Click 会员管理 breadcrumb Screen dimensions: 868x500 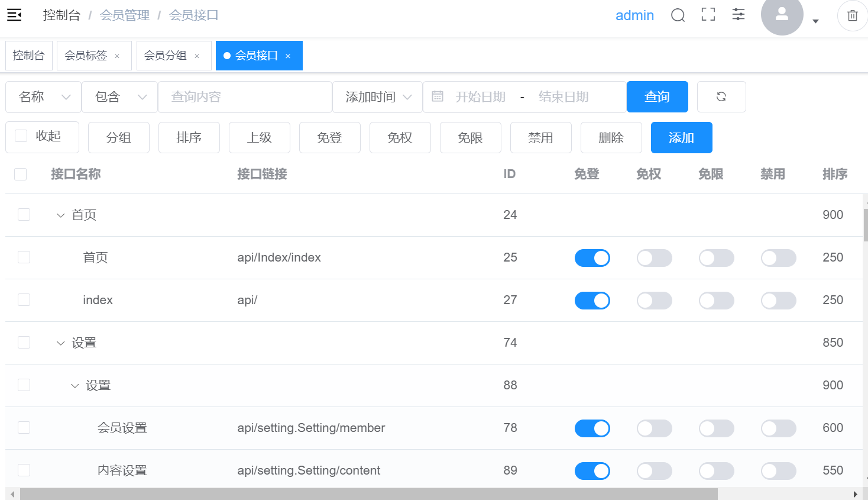pos(125,15)
